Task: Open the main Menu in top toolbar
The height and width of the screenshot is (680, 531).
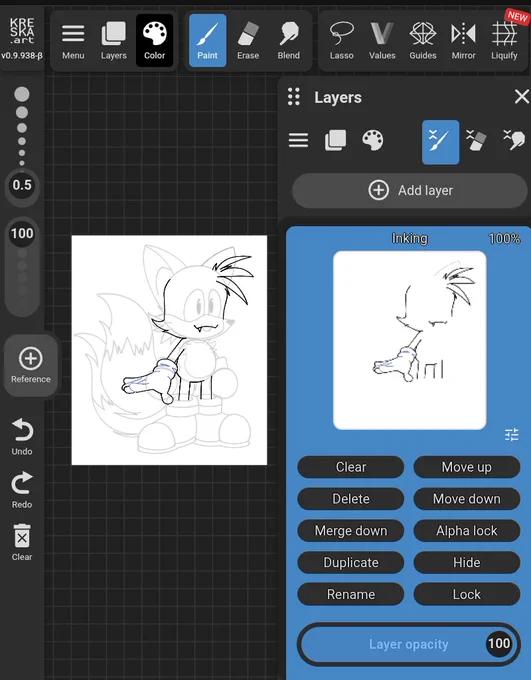Action: pos(73,41)
